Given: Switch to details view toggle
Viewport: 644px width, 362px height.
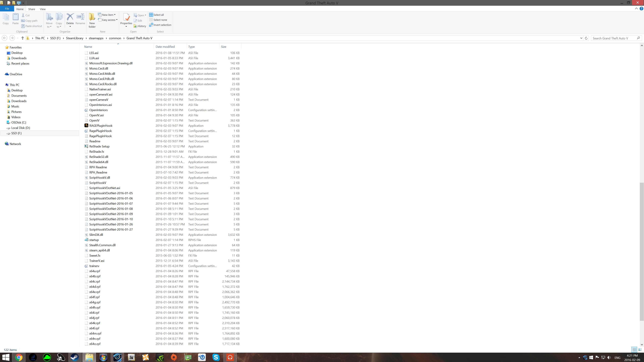Looking at the screenshot, I should pos(634,349).
